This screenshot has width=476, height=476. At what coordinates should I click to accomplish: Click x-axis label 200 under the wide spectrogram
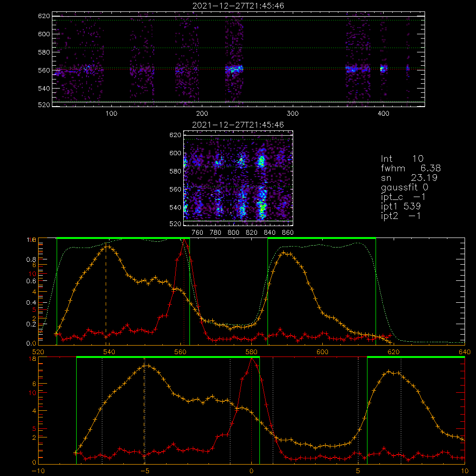tap(202, 114)
